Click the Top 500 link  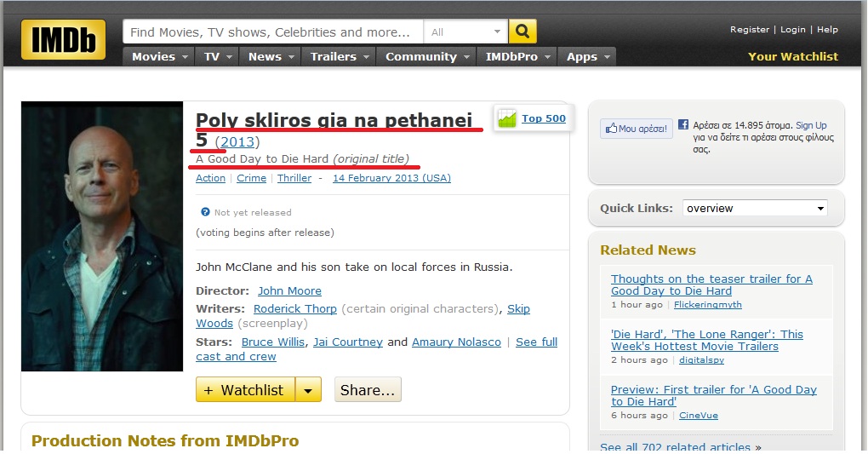(544, 118)
